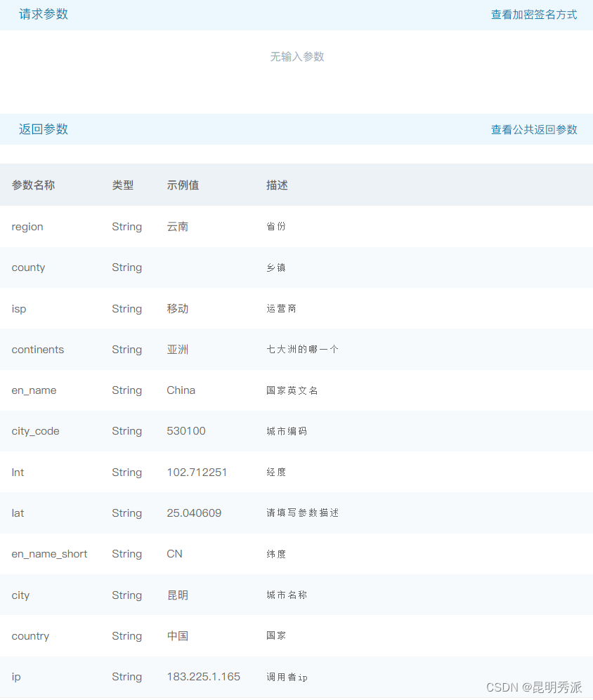Select the example value 昆明

coord(178,595)
